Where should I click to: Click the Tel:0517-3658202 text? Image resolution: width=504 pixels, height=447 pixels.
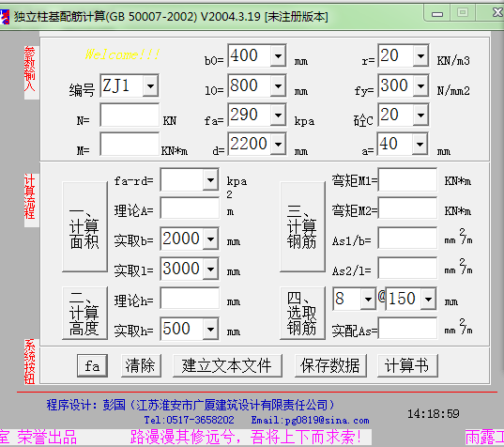click(189, 420)
